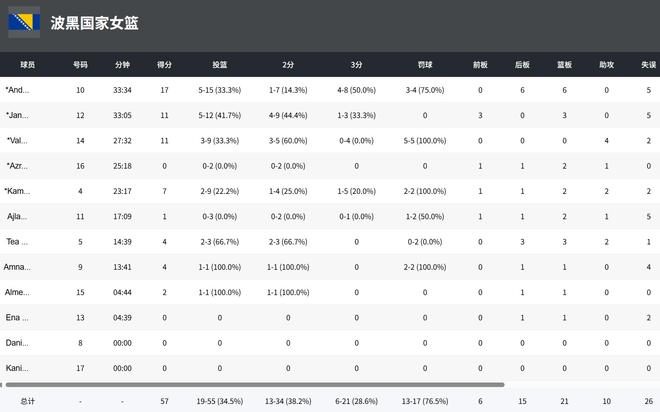Click the Bosnia and Herzegovina flag icon
660x412 pixels.
point(24,23)
